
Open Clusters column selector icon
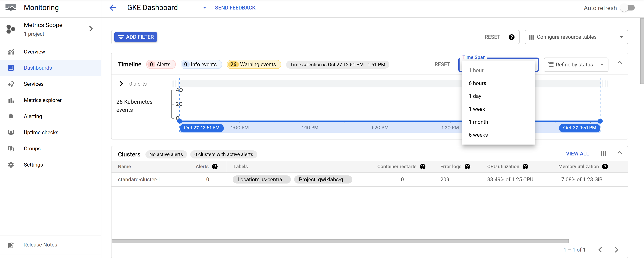point(603,154)
